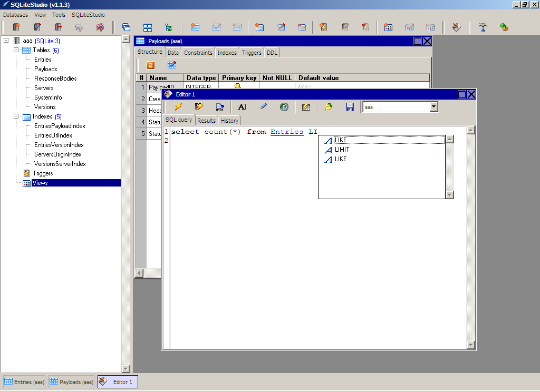
Task: Click Entries (aaa) button in bottom taskbar
Action: tap(25, 382)
